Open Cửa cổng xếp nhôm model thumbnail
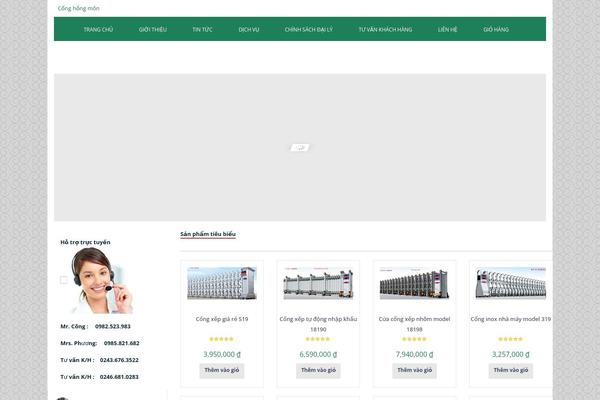 pyautogui.click(x=414, y=283)
